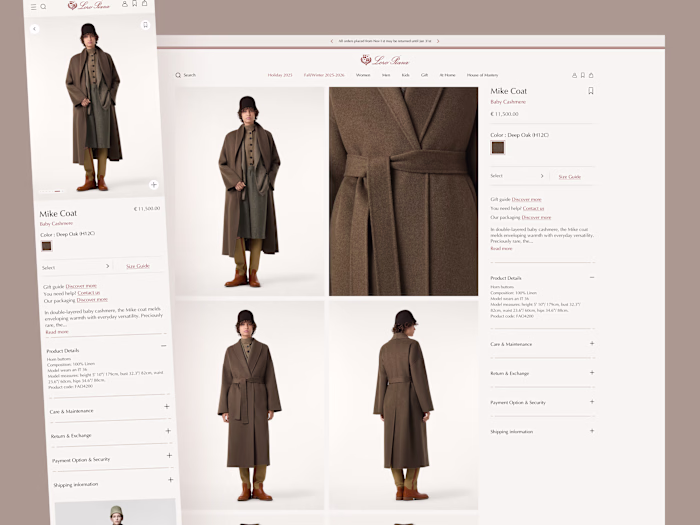Expand Shipping information in the mobile view

(171, 479)
